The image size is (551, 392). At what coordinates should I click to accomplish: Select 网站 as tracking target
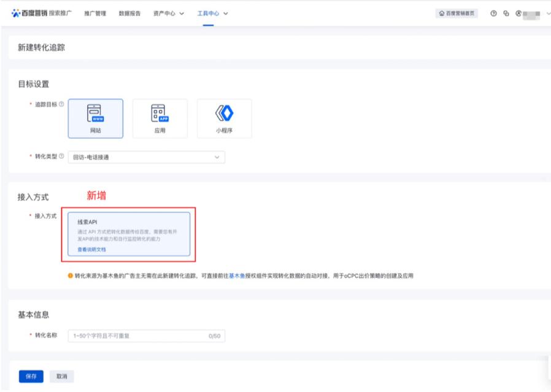pyautogui.click(x=96, y=118)
